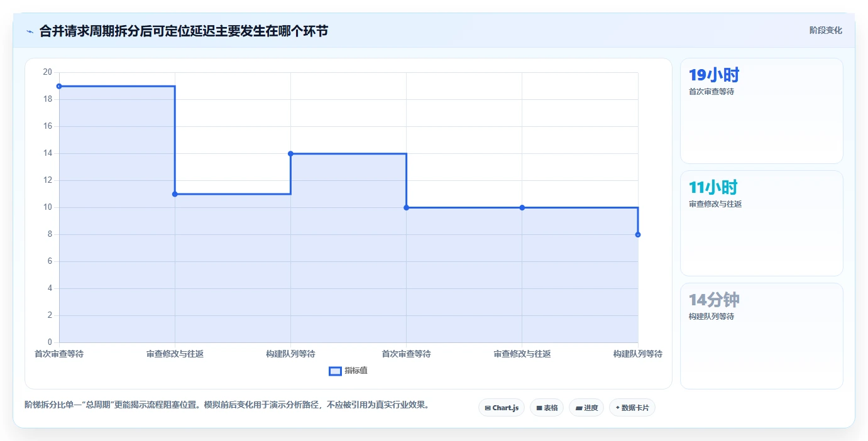Viewport: 868px width, 441px height.
Task: Click the chart data point at value 19
Action: pos(59,86)
